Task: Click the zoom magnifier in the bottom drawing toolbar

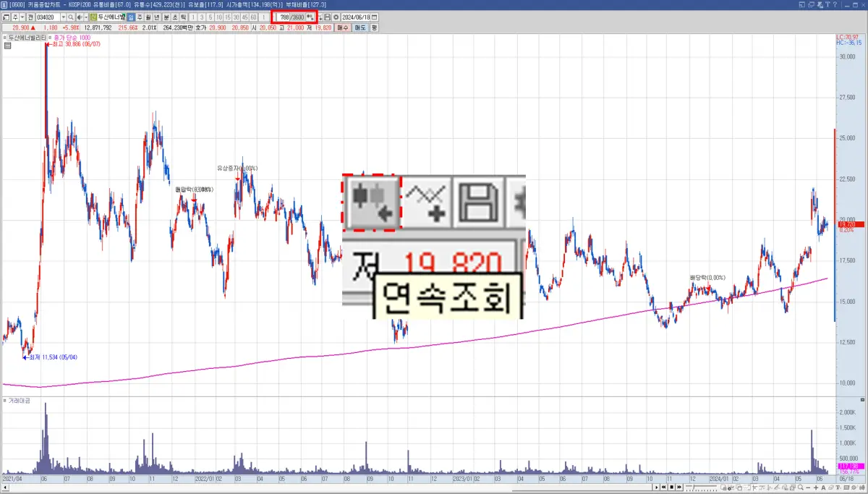Action: 800,487
